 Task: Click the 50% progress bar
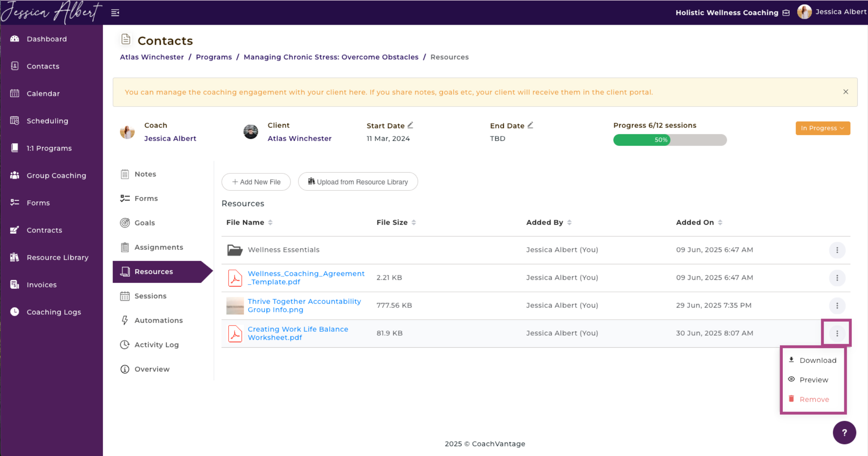(x=670, y=140)
